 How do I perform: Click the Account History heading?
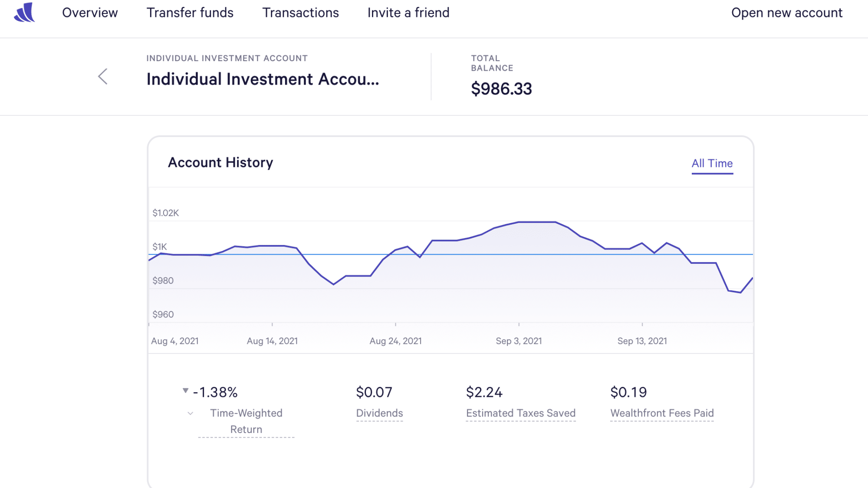tap(220, 163)
